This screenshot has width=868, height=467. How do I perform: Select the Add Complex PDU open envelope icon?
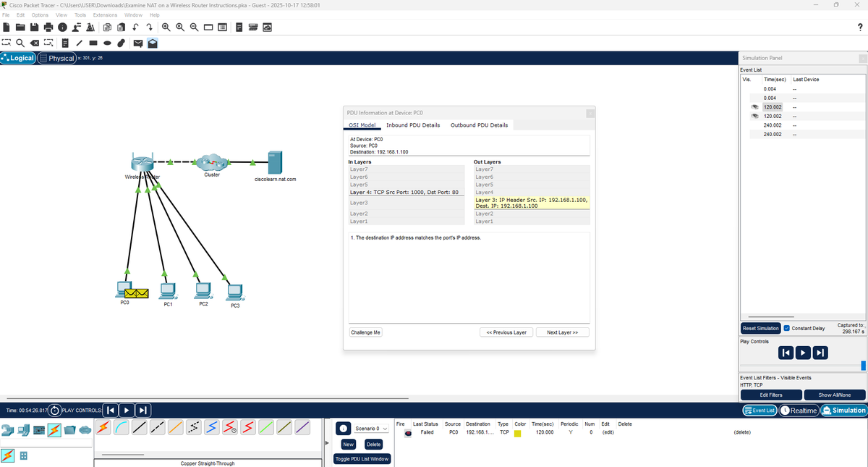153,43
